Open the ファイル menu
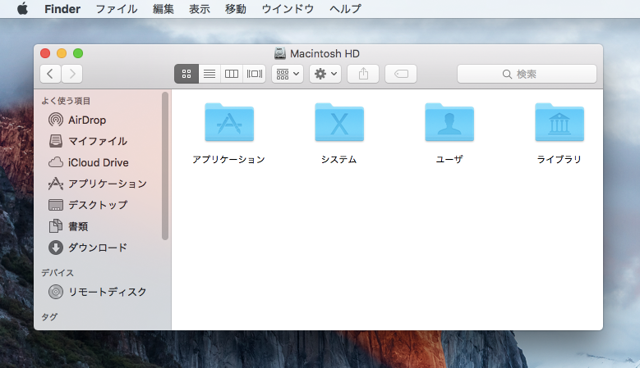The image size is (640, 368). click(116, 9)
